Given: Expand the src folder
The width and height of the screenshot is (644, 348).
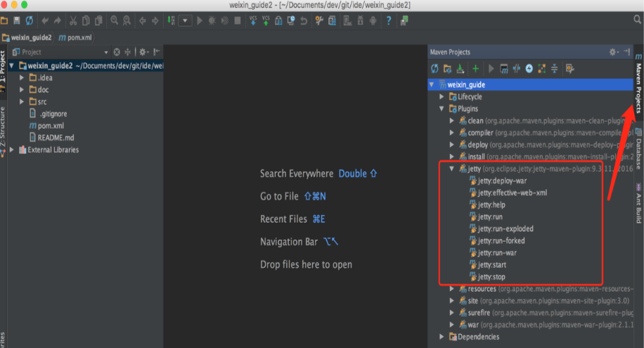Looking at the screenshot, I should pos(22,101).
